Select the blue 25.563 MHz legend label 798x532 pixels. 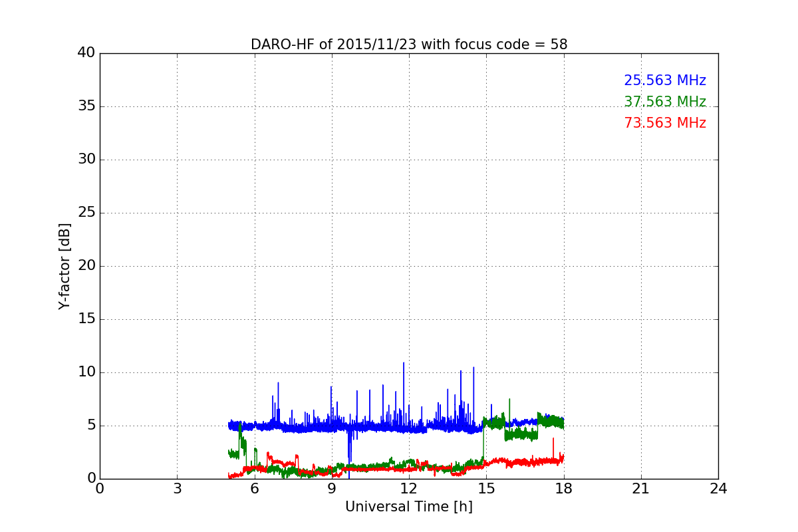click(665, 80)
